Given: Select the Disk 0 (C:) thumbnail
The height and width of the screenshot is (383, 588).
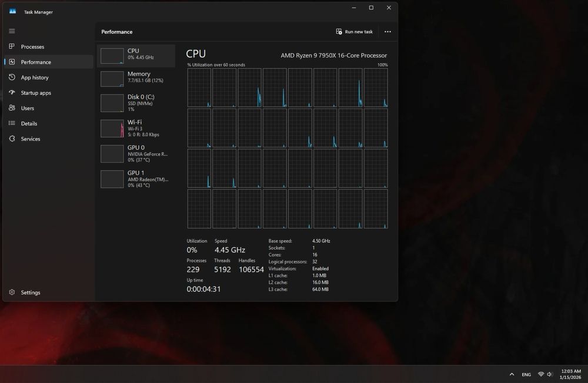Looking at the screenshot, I should 112,103.
